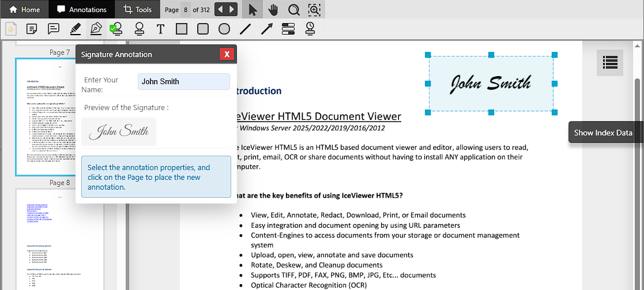644x290 pixels.
Task: Go to next page using right arrow
Action: [x=232, y=9]
